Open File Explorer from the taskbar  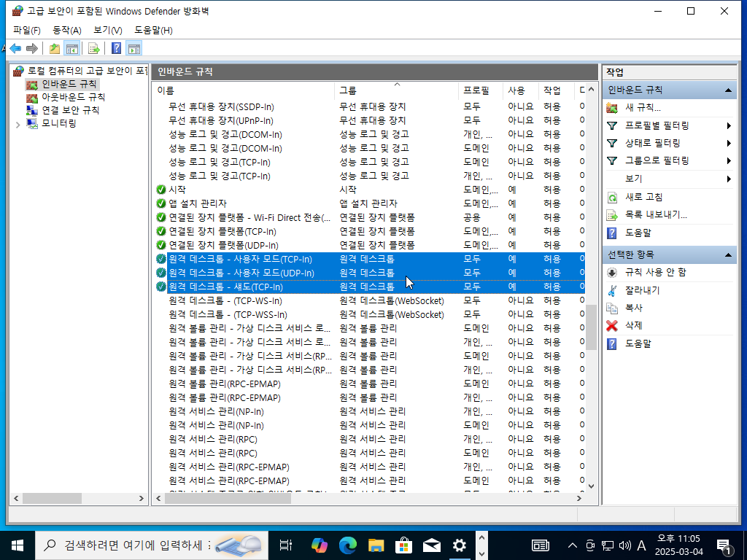pos(376,545)
